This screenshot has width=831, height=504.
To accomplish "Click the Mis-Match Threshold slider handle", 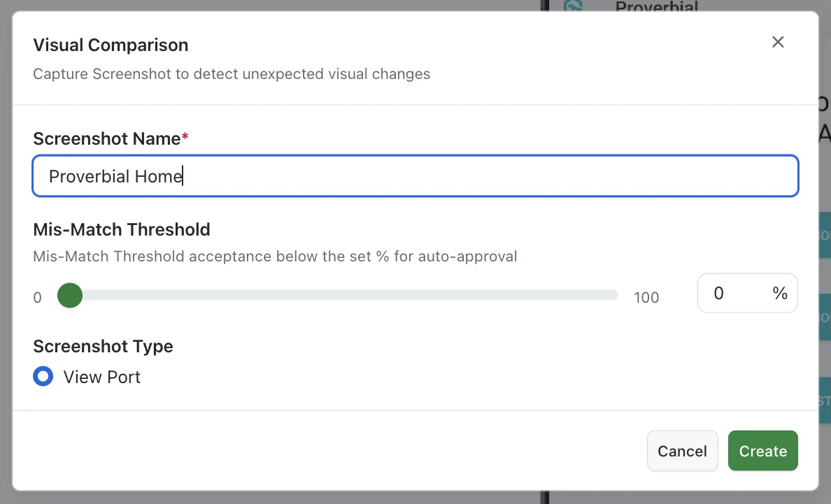I will [70, 296].
